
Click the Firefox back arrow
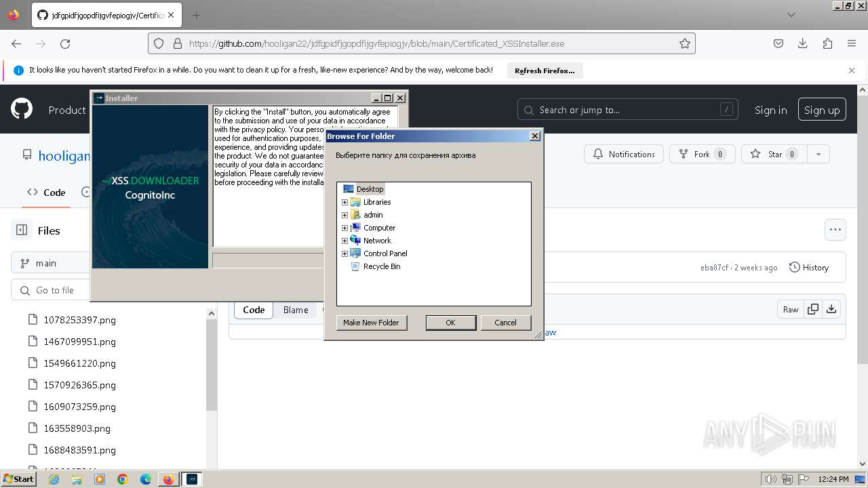pos(16,43)
